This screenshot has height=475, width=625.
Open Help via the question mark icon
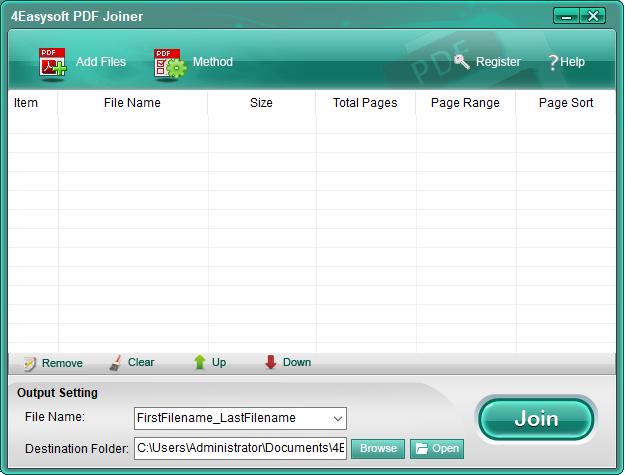click(552, 62)
